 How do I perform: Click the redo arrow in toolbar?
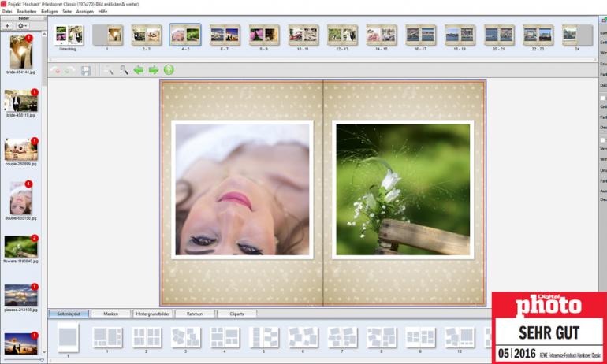click(x=69, y=70)
